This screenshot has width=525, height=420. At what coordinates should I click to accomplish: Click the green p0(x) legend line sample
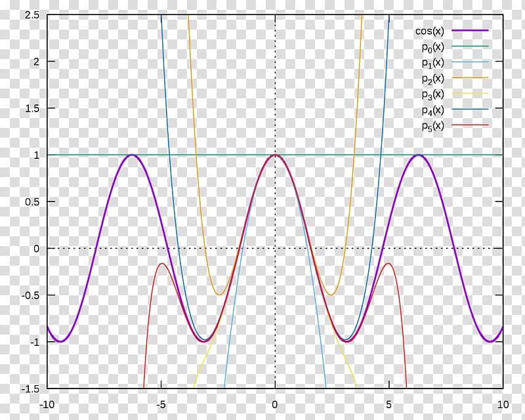pos(470,46)
